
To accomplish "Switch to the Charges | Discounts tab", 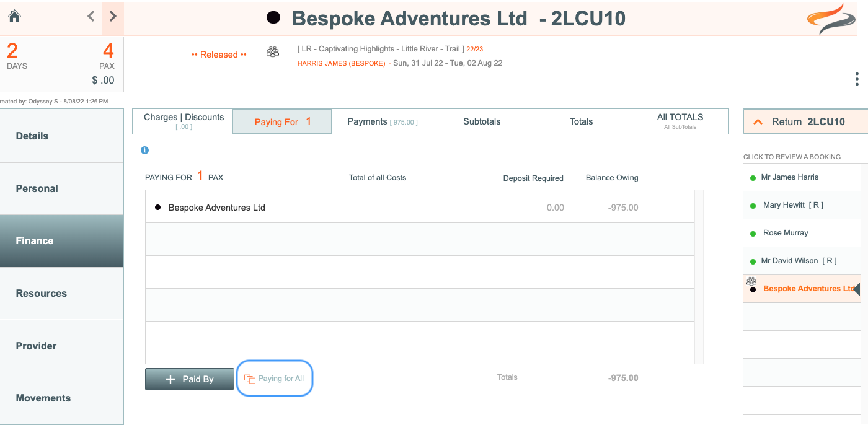I will [x=183, y=121].
